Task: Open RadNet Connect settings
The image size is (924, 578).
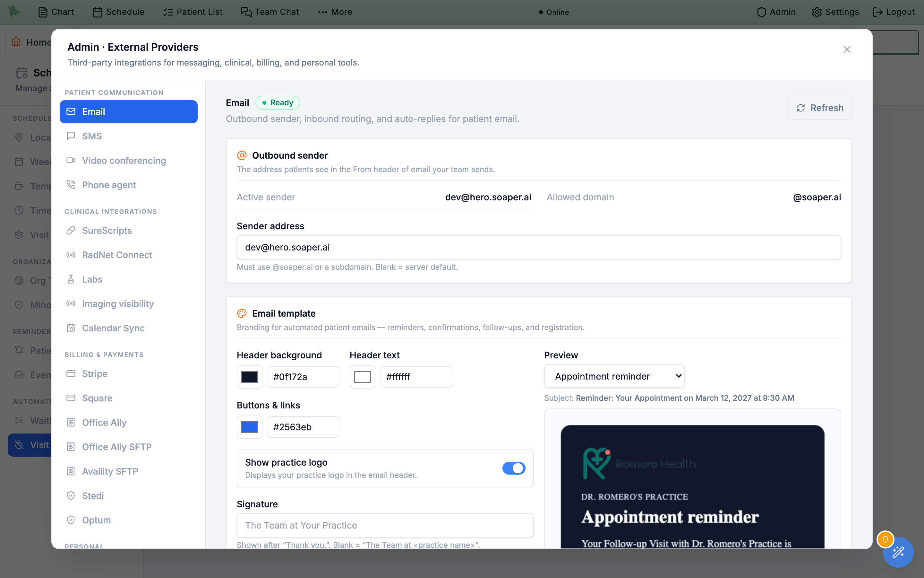Action: click(x=128, y=255)
